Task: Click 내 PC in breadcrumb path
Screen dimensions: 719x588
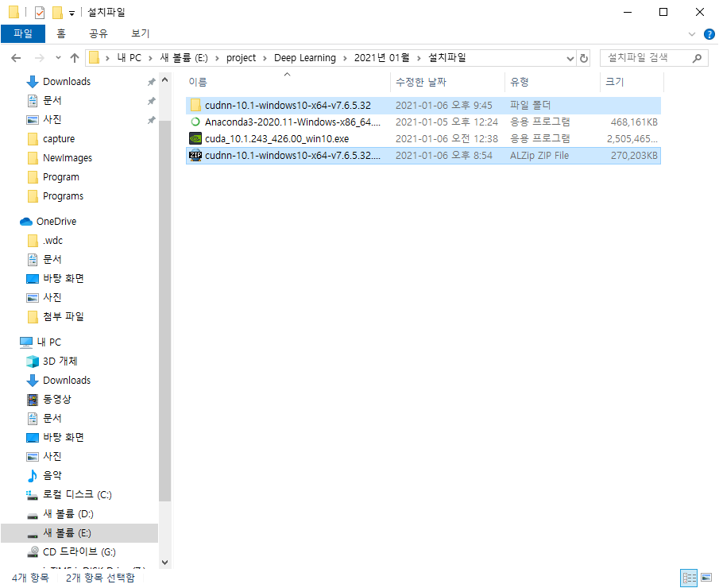Action: point(129,58)
